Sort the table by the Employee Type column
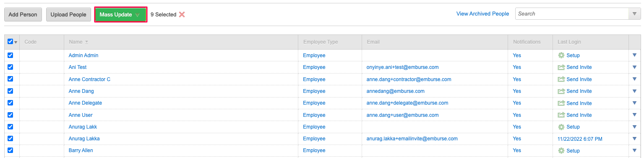Image resolution: width=644 pixels, height=158 pixels. pyautogui.click(x=321, y=42)
